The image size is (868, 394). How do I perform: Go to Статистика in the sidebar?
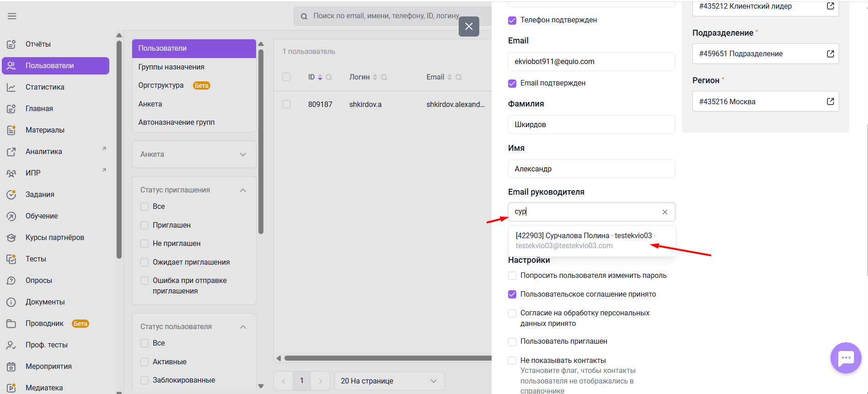coord(45,87)
